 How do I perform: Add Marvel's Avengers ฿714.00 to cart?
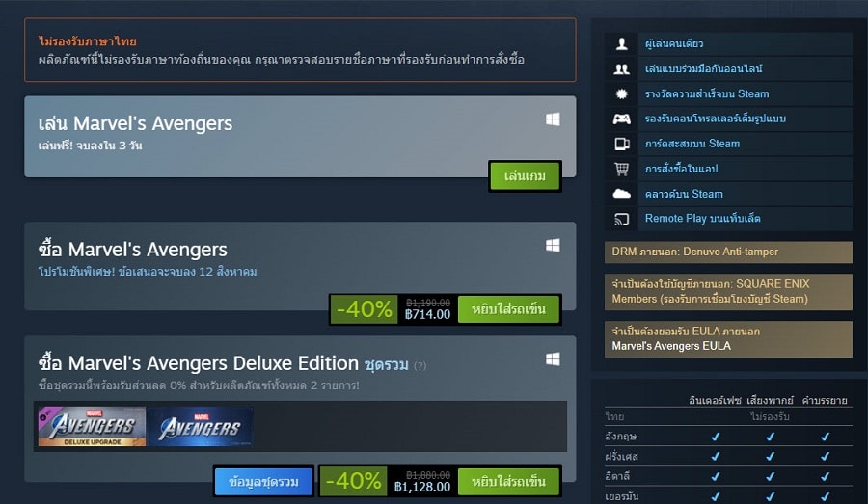[508, 309]
